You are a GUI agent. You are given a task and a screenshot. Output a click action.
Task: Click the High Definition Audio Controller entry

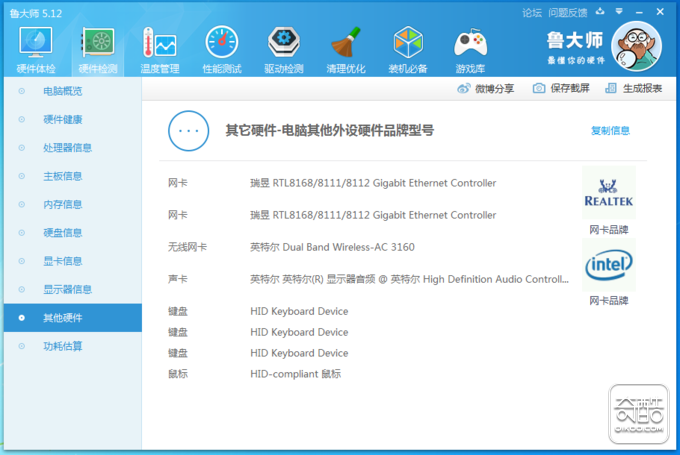pos(409,279)
